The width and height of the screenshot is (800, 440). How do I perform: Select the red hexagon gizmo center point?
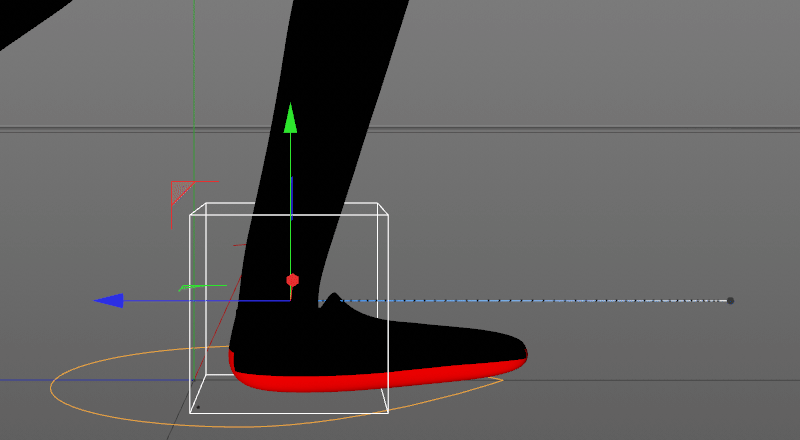292,280
